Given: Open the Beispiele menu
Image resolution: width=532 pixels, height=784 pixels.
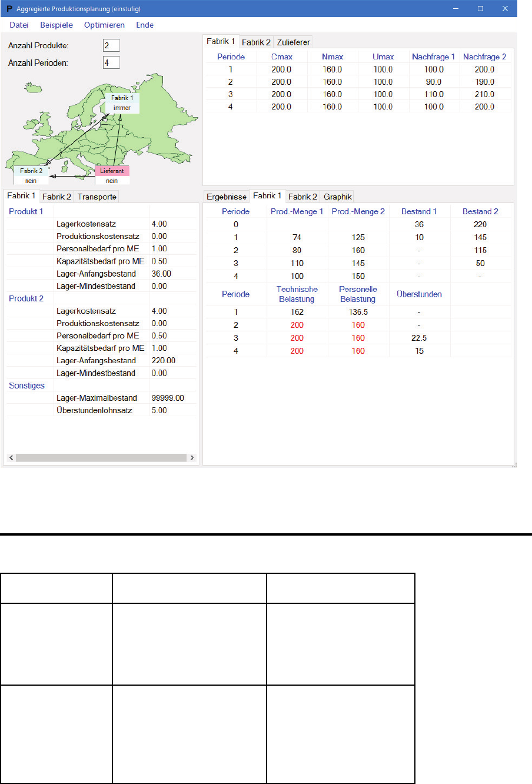Looking at the screenshot, I should point(56,25).
